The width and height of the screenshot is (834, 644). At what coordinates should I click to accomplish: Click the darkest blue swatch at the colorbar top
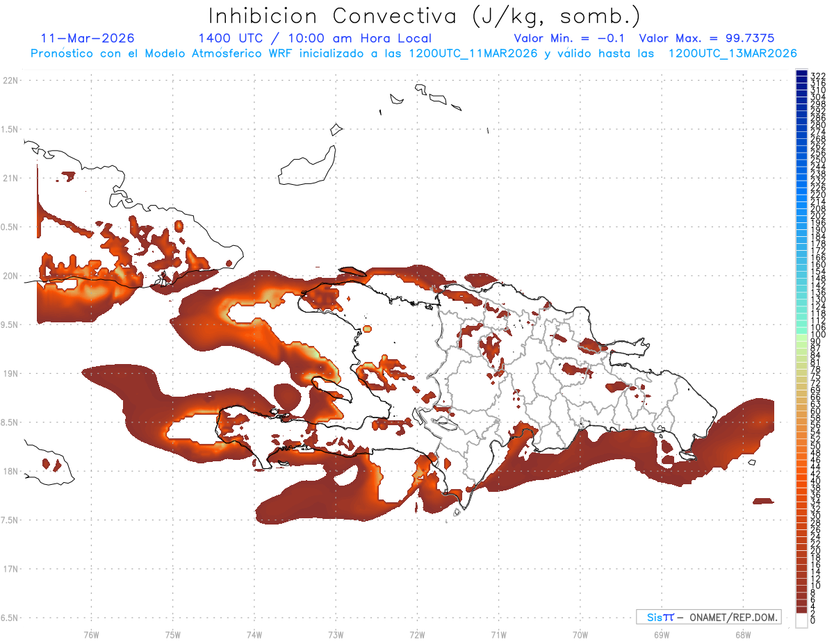[801, 74]
